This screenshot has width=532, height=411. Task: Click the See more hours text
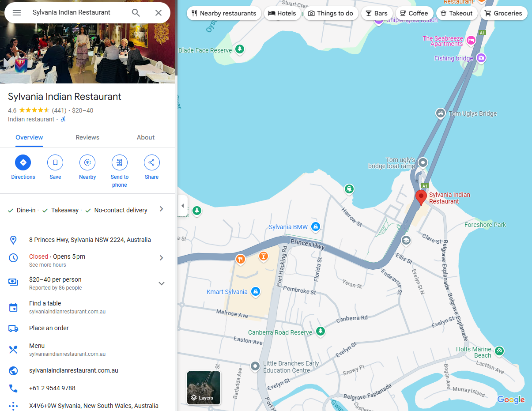tap(48, 265)
